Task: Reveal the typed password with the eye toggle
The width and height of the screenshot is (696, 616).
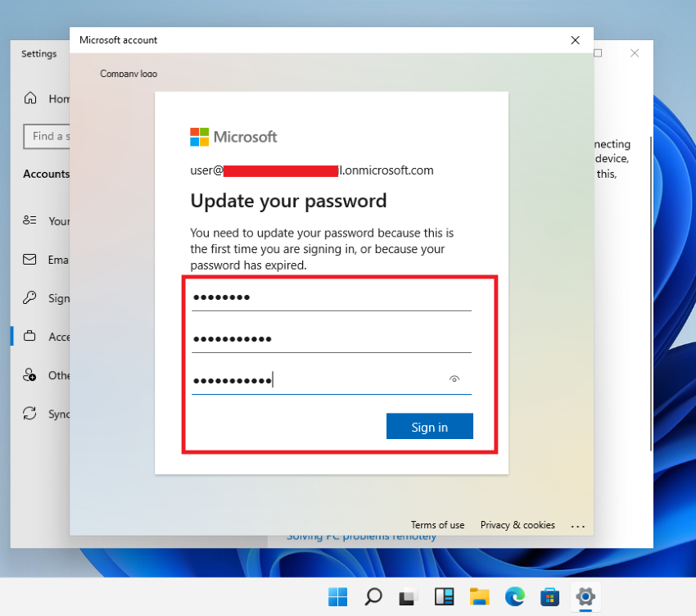Action: coord(454,378)
